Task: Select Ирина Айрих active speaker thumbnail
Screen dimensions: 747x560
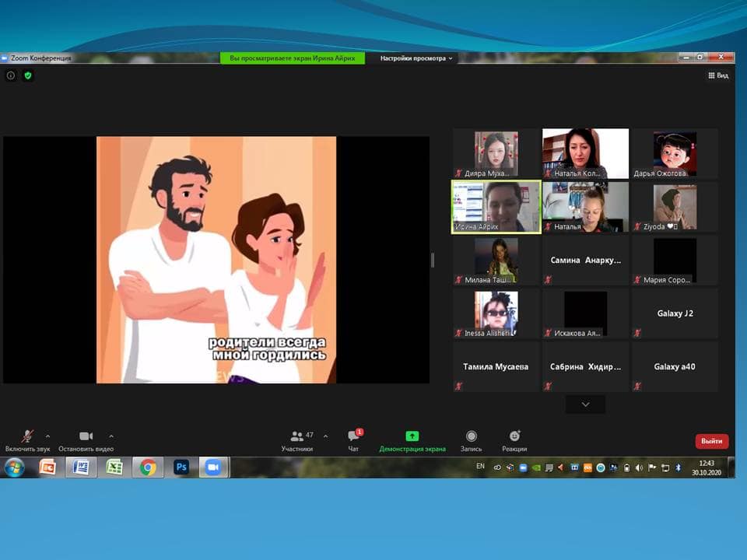Action: point(496,207)
